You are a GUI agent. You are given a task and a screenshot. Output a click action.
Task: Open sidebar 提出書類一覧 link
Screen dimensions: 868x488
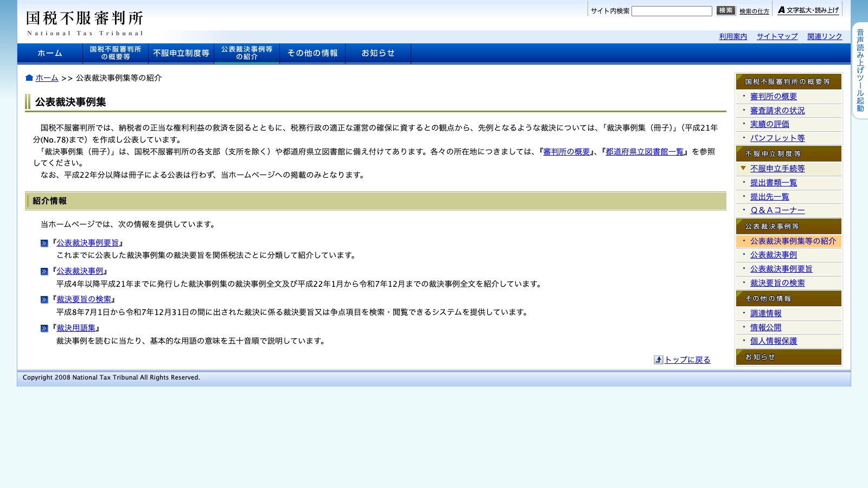point(774,183)
